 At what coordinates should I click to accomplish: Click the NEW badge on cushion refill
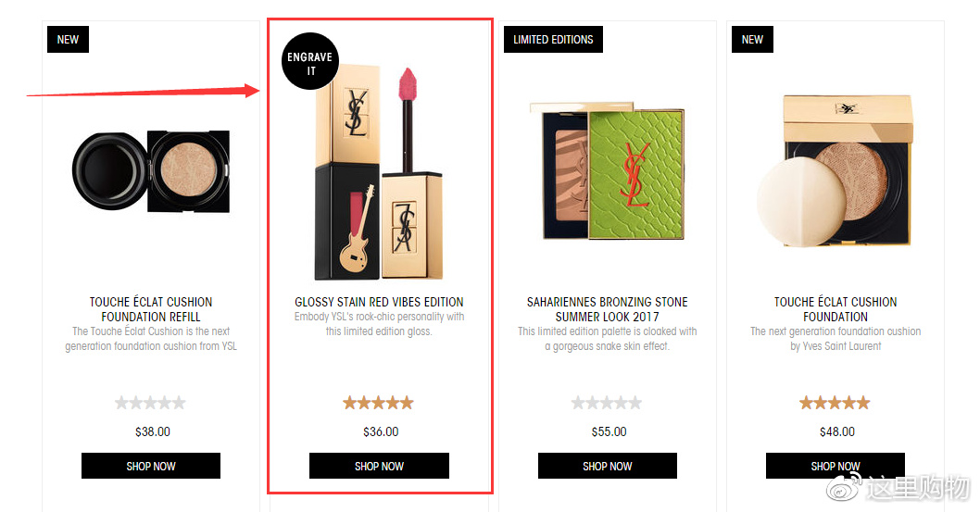tap(69, 39)
